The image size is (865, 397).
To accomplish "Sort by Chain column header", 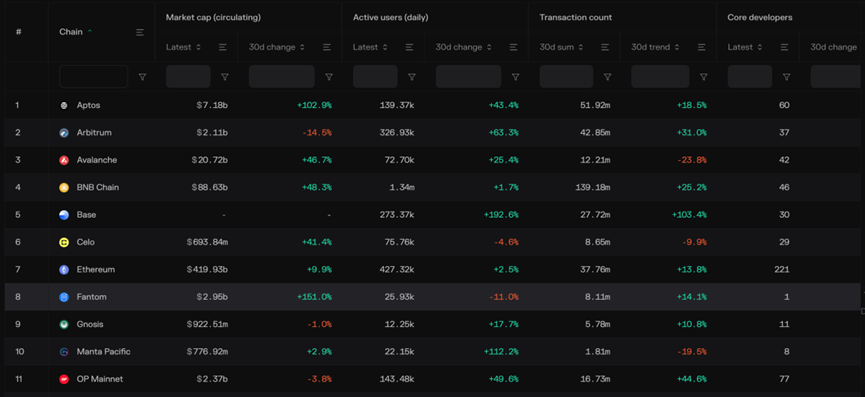I will coord(76,32).
